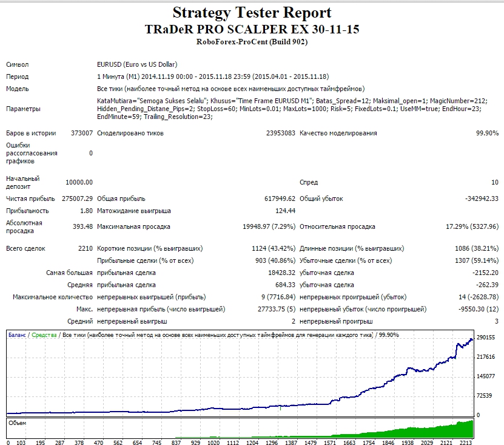The height and width of the screenshot is (445, 504).
Task: Click initial deposit value '10000.00'
Action: click(x=79, y=183)
